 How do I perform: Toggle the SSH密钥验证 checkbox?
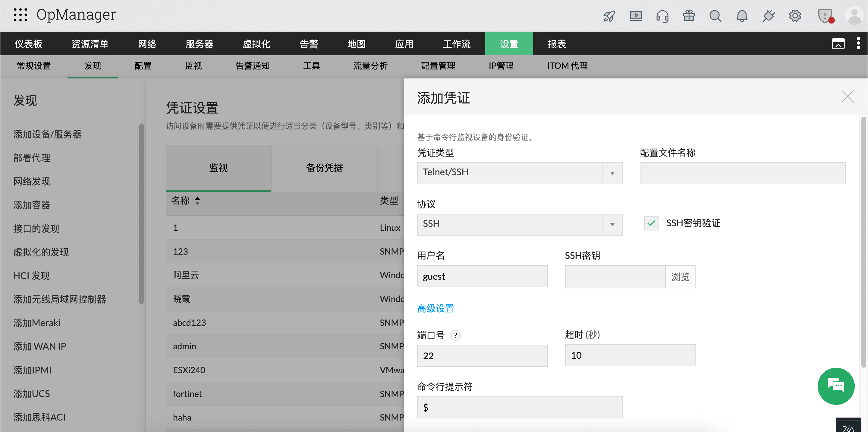pos(651,223)
